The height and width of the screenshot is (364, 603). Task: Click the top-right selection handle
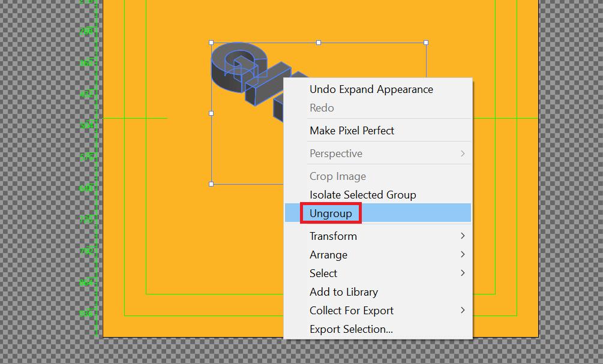tap(426, 43)
